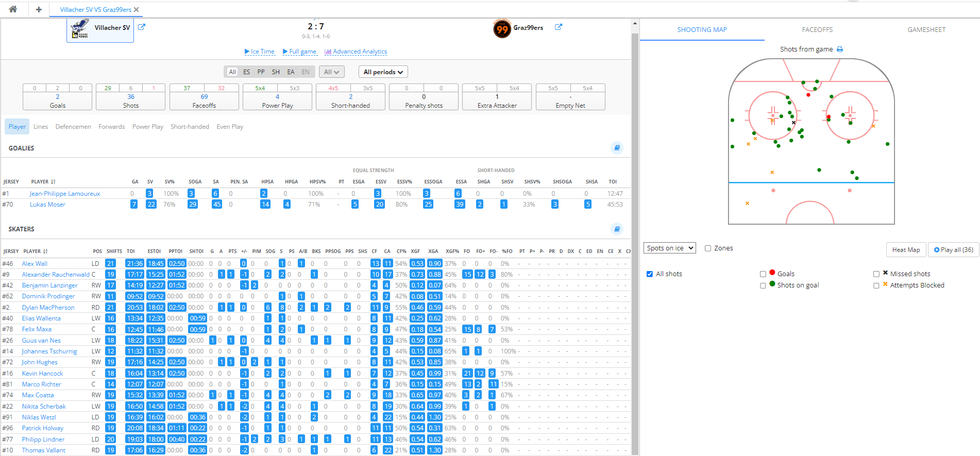The height and width of the screenshot is (456, 980).
Task: Click the Heat Map button
Action: [x=906, y=250]
